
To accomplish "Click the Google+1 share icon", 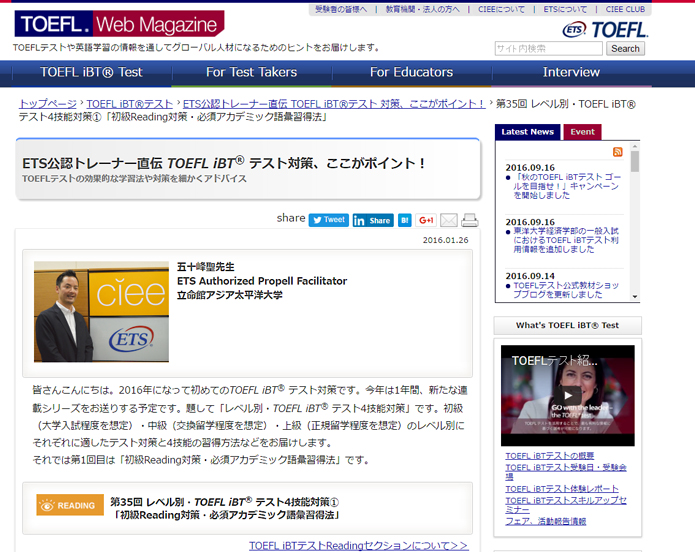I will coord(426,220).
